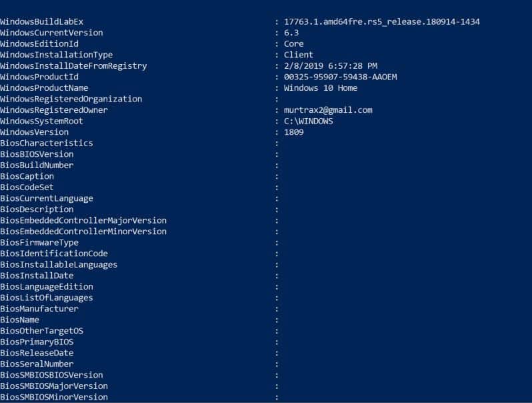This screenshot has width=532, height=403.
Task: Click the registered owner email address
Action: [x=328, y=110]
